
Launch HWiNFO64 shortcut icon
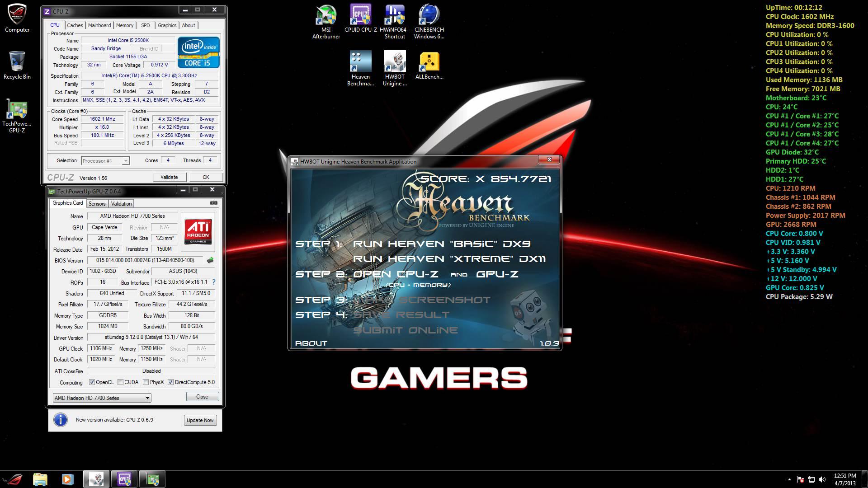[395, 22]
